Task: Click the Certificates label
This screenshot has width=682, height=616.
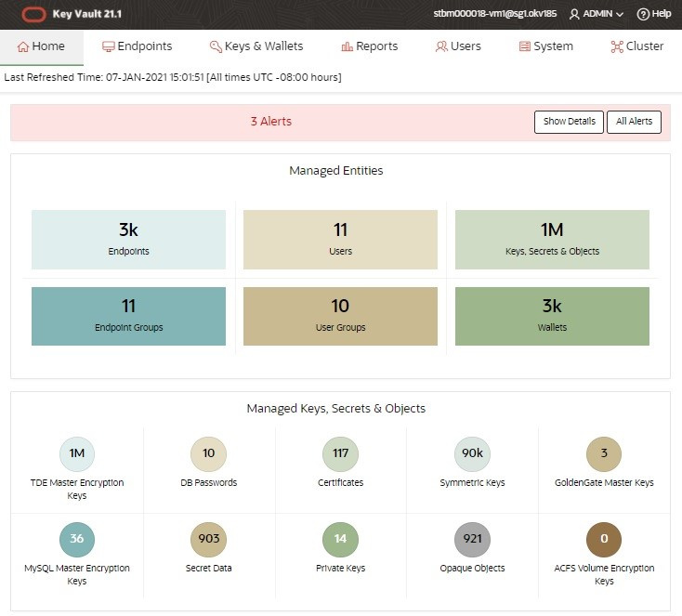Action: coord(341,483)
